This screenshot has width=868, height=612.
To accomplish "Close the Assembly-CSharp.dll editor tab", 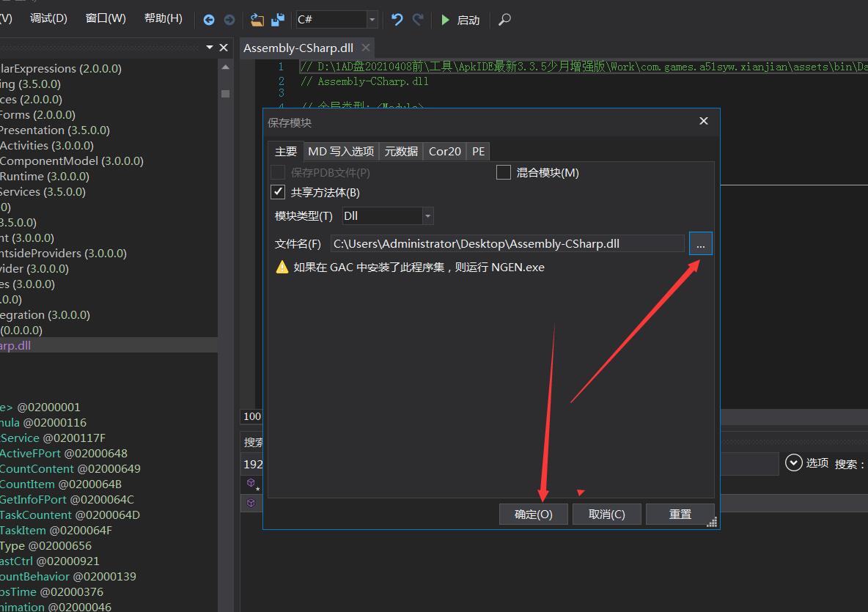I will tap(365, 48).
